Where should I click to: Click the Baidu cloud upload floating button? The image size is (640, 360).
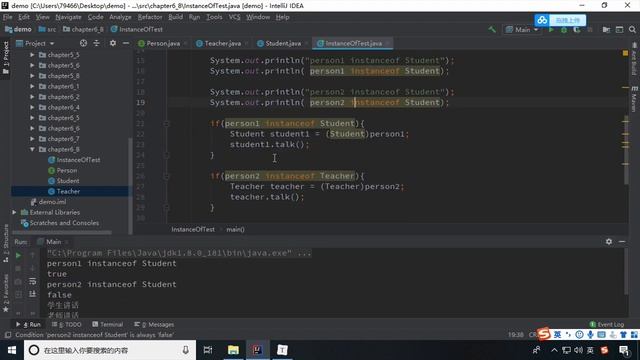point(560,20)
